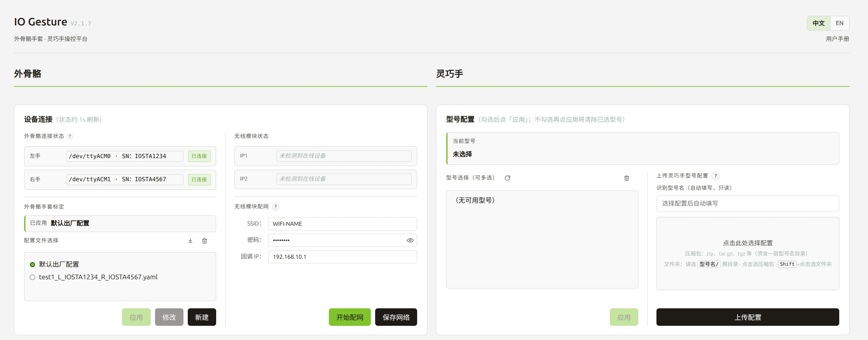Click right-hand device field /dev/ttyACM1

(125, 180)
